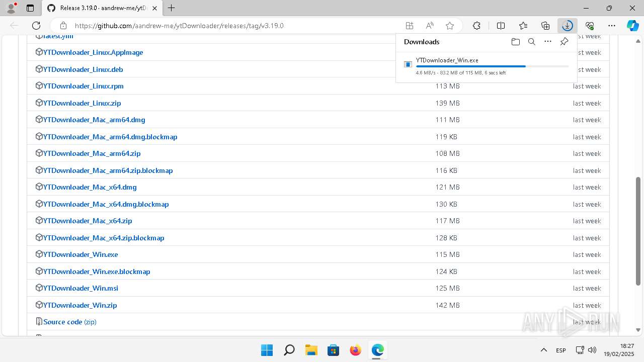
Task: Open the Favorites list icon
Action: tap(523, 26)
